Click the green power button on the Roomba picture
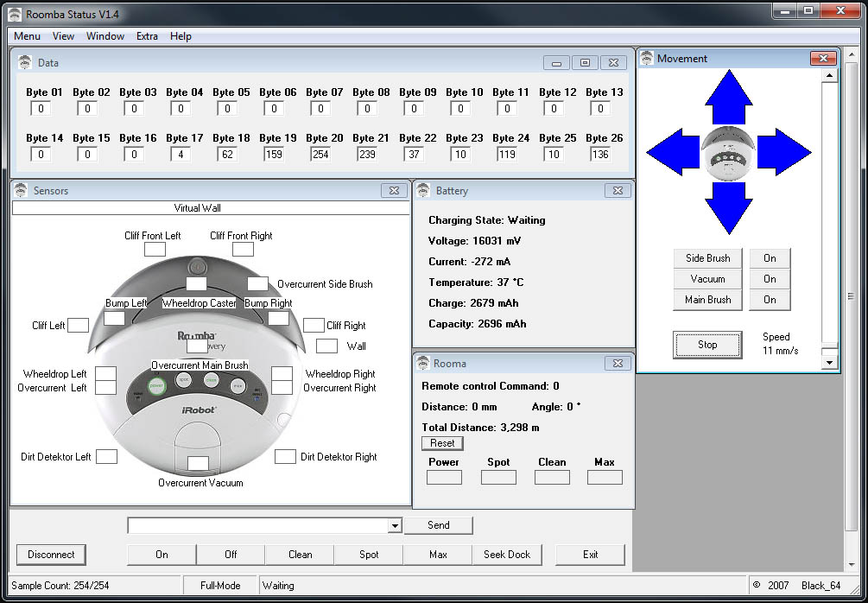868x603 pixels. (x=156, y=385)
